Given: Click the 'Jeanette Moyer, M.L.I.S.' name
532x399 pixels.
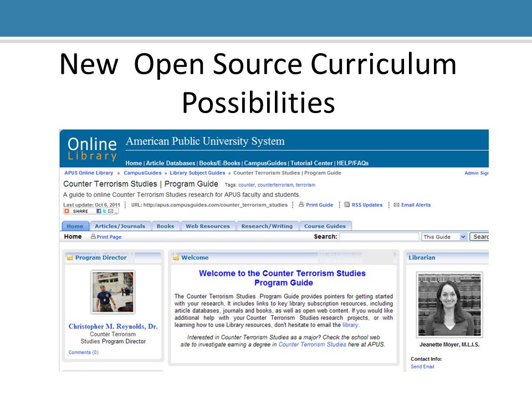Looking at the screenshot, I should click(449, 344).
